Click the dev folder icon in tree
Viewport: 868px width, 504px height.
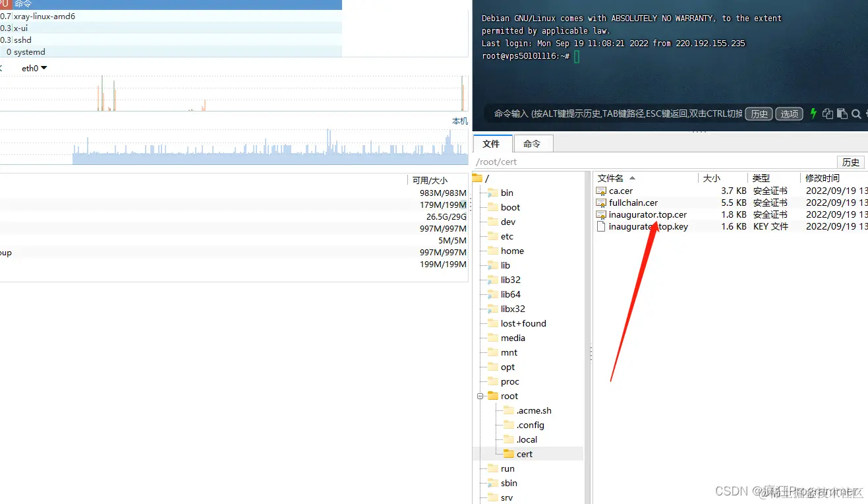[x=492, y=222]
